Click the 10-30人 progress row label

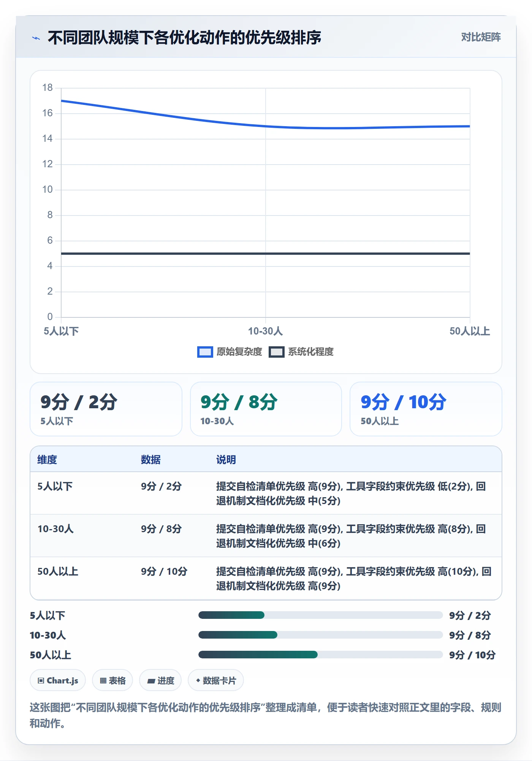[48, 635]
